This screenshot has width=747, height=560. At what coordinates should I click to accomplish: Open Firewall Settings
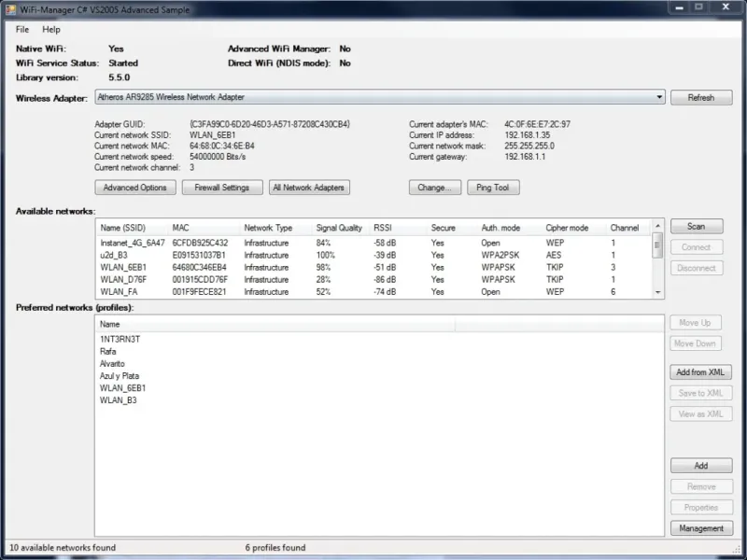click(222, 188)
